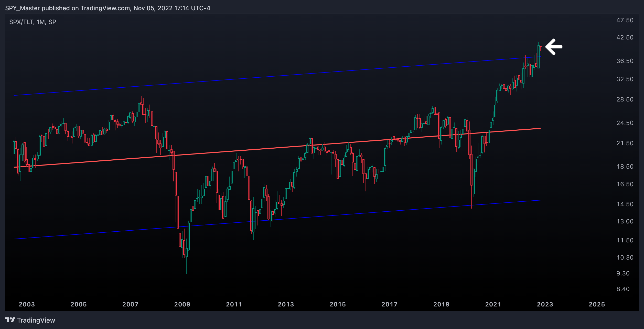The height and width of the screenshot is (329, 644).
Task: Click the 8.40 price axis label
Action: (x=623, y=289)
